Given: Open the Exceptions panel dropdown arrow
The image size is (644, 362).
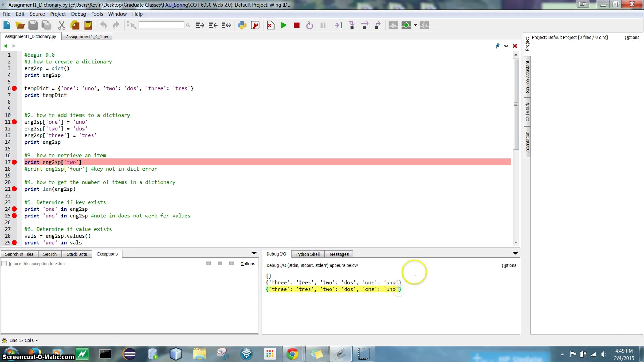Looking at the screenshot, I should pyautogui.click(x=254, y=253).
